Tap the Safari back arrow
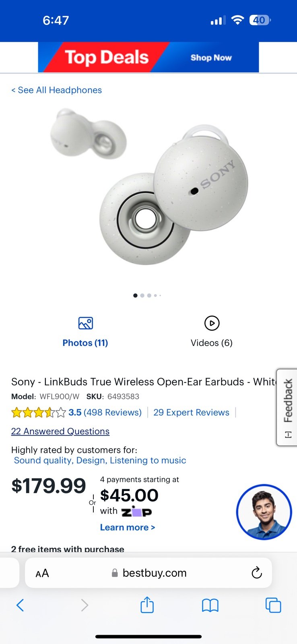Viewport: 297px width, 644px height. pos(20,605)
